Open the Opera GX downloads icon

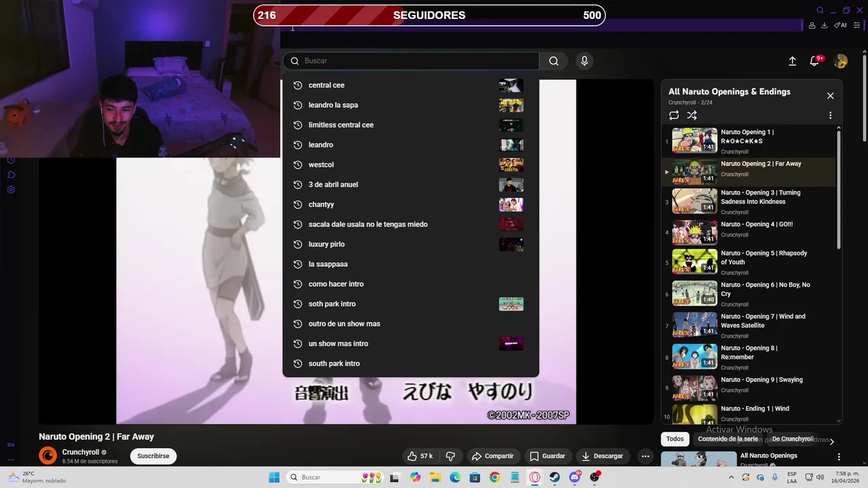coord(824,25)
